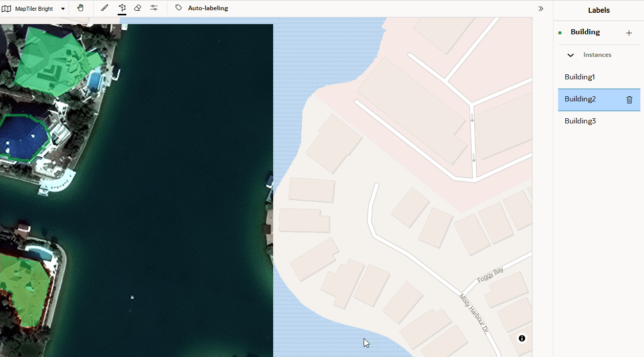Start Auto-labeling
Screen dimensions: 644x357
point(208,8)
